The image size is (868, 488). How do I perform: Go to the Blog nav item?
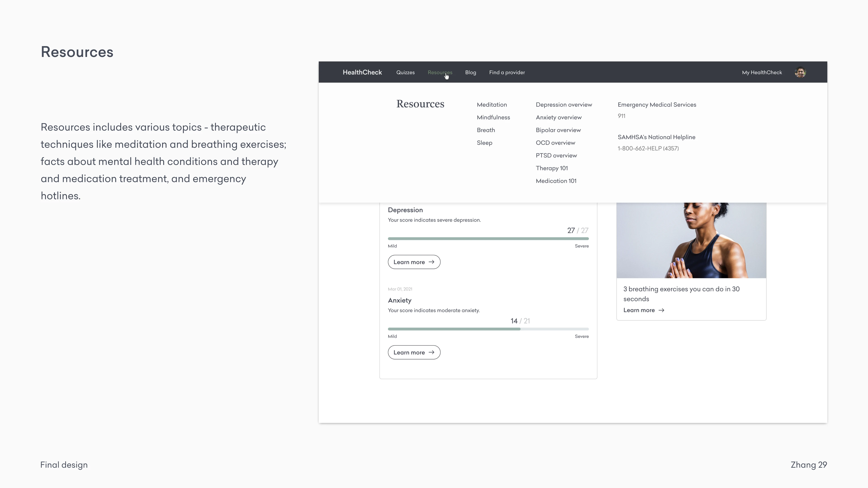pos(470,72)
